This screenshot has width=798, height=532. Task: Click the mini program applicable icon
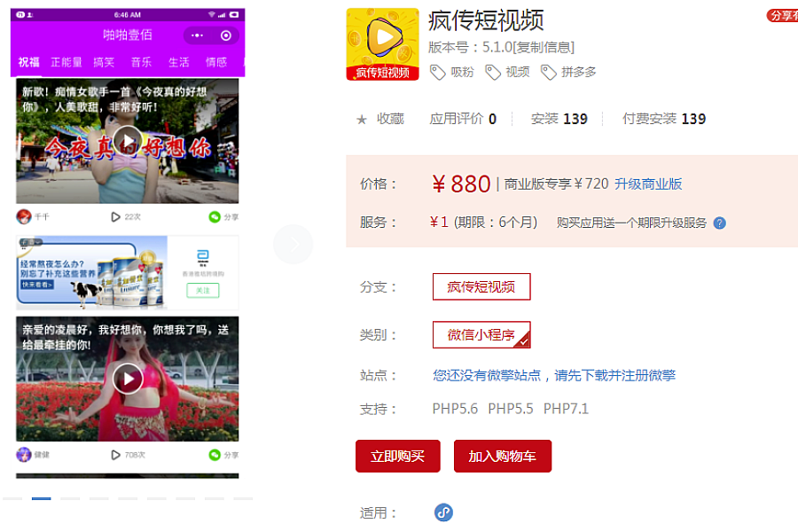point(444,512)
